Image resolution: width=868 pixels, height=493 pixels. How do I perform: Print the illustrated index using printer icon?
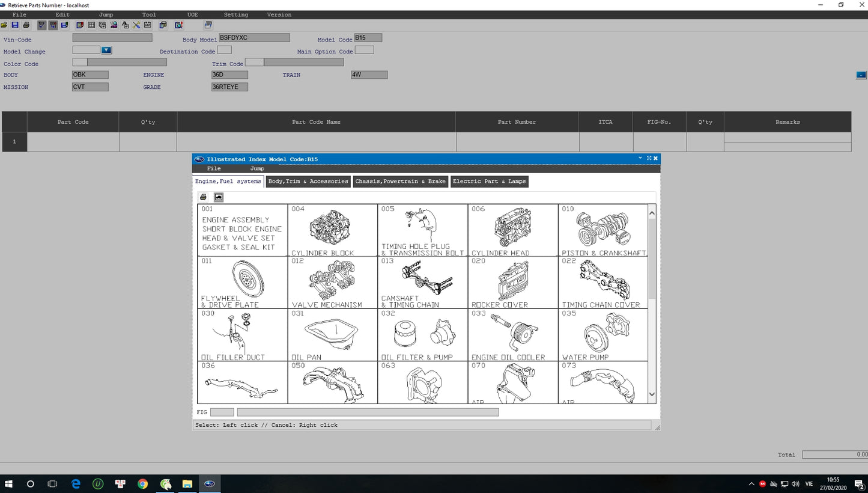pyautogui.click(x=204, y=197)
